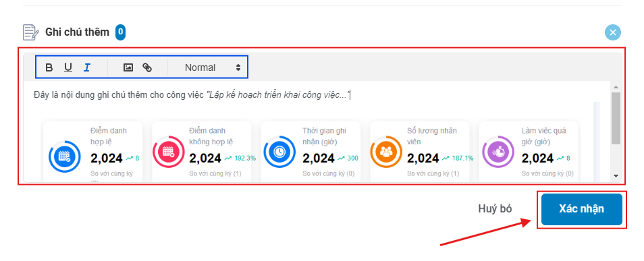Click the note icon beside Ghi chú thêm
Screen dimensions: 644x261
(31, 32)
